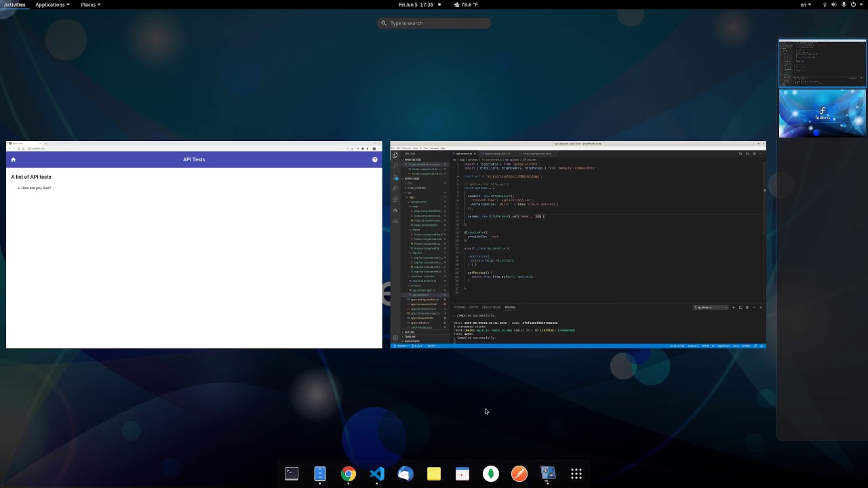Switch to the Fedora wallpaper workspace
This screenshot has height=488, width=868.
coord(822,113)
